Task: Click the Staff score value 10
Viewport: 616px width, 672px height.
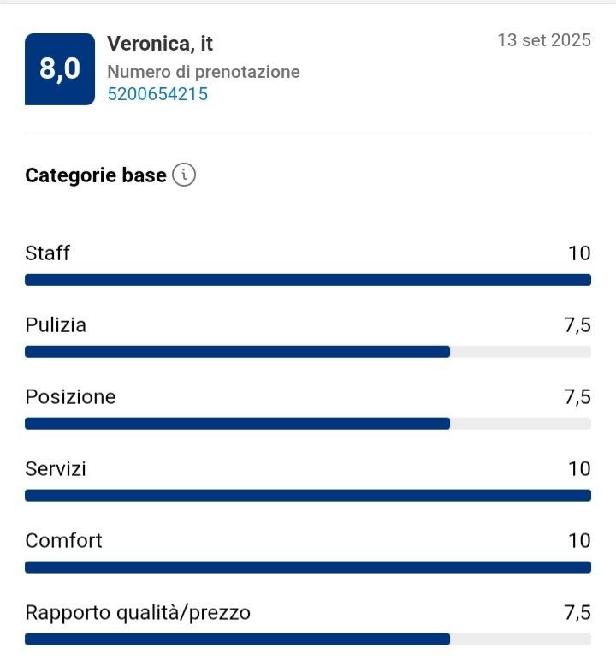Action: point(579,253)
